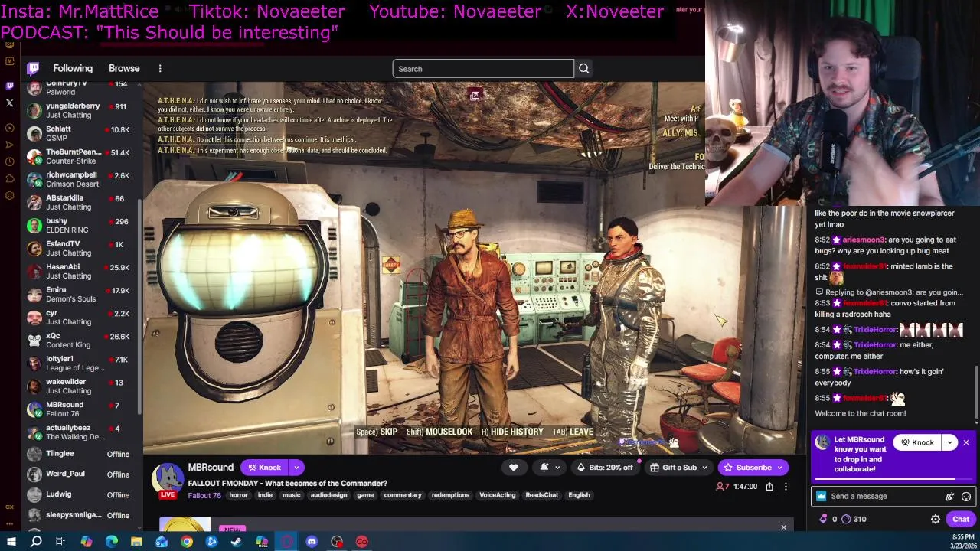Viewport: 980px width, 551px height.
Task: Click the share icon under the stream
Action: [769, 487]
